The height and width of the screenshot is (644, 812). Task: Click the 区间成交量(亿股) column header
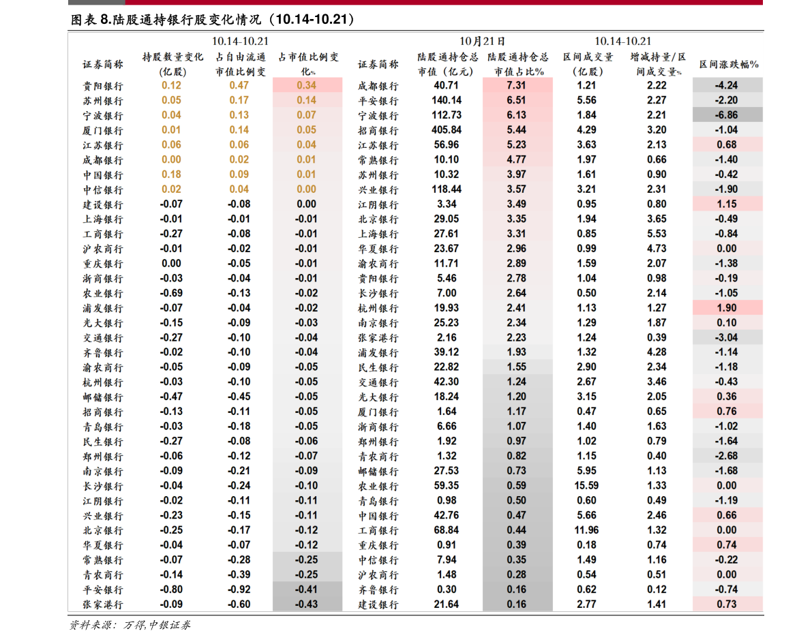[x=587, y=64]
